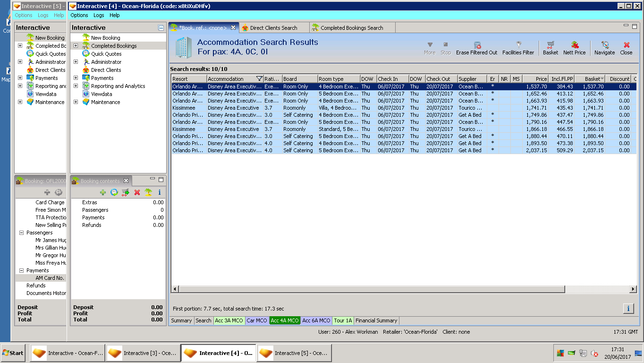Open the Options menu in Interactive [4]
The width and height of the screenshot is (644, 363).
point(79,15)
